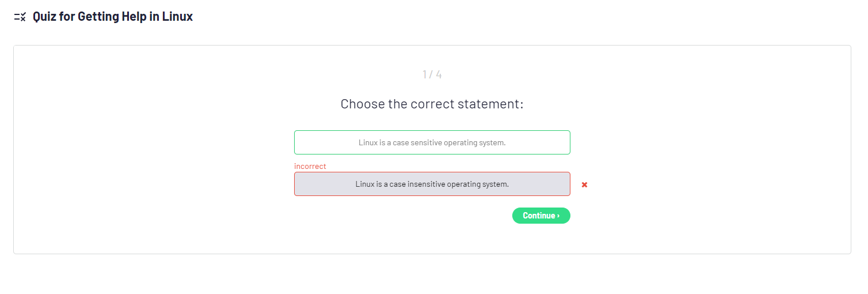Click the quiz checklist icon beside title
The image size is (868, 294).
pos(20,17)
